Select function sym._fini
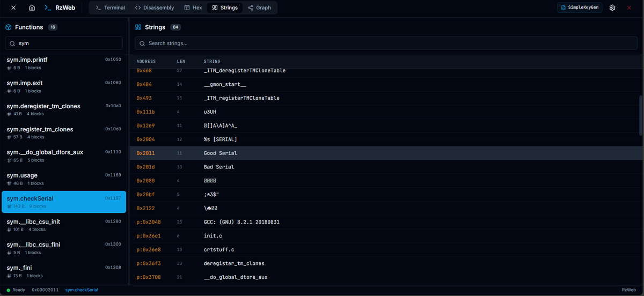 (x=64, y=271)
